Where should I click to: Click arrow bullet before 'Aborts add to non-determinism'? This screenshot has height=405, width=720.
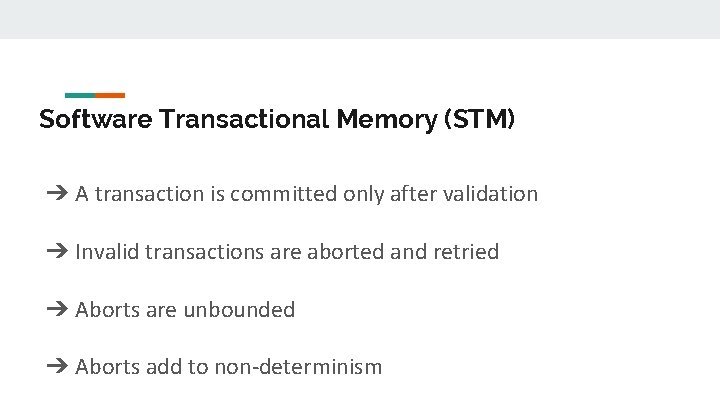click(57, 366)
